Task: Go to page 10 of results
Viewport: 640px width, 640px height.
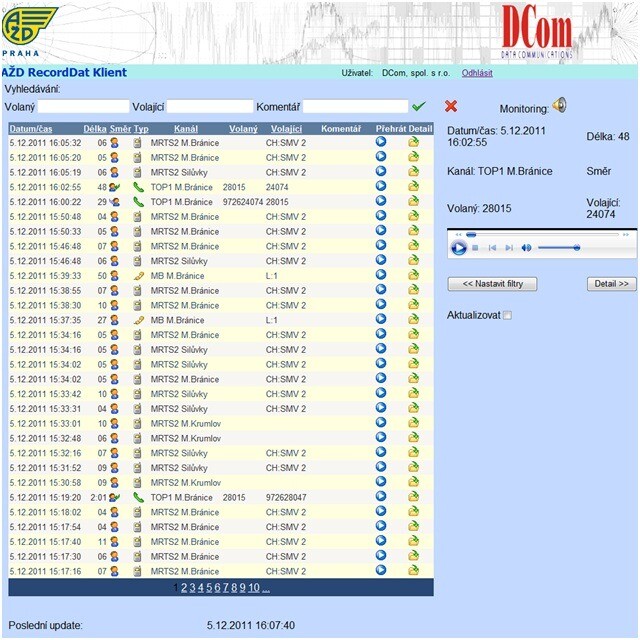Action: (x=254, y=588)
